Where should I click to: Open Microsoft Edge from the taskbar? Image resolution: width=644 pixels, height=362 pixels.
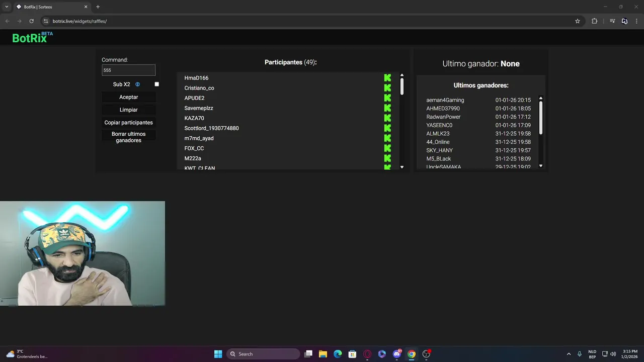click(x=338, y=354)
